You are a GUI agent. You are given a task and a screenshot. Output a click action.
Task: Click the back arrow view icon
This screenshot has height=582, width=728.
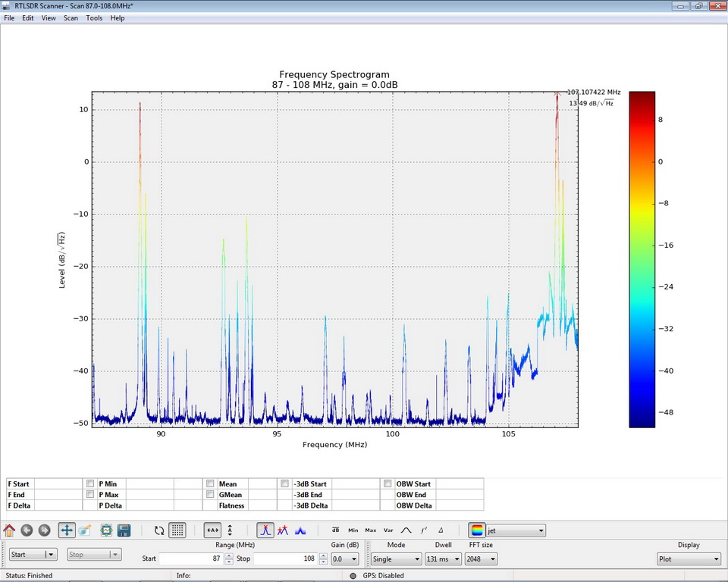coord(27,530)
